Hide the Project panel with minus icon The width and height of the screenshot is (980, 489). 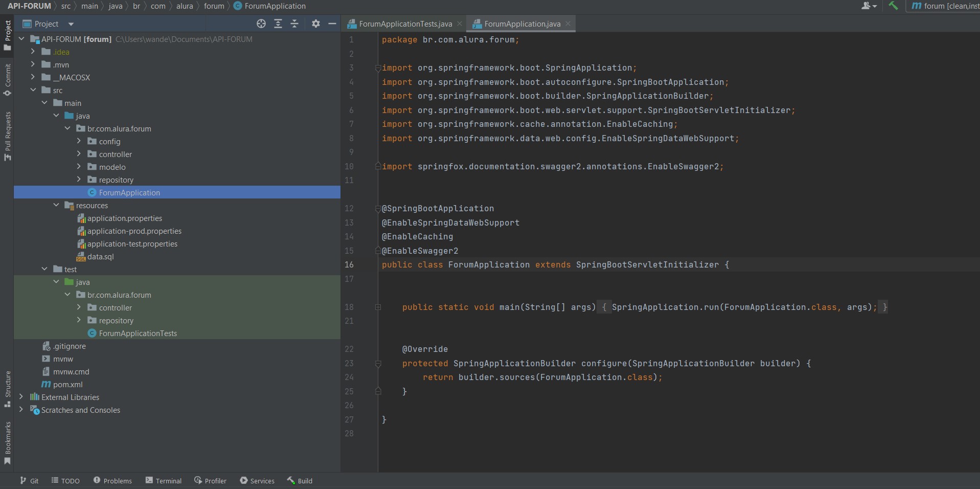[332, 24]
